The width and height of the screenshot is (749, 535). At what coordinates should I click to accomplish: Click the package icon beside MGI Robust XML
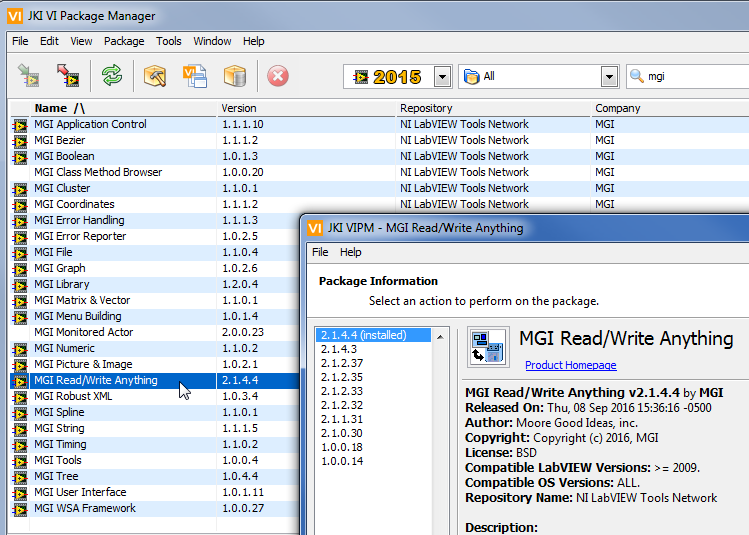(20, 397)
